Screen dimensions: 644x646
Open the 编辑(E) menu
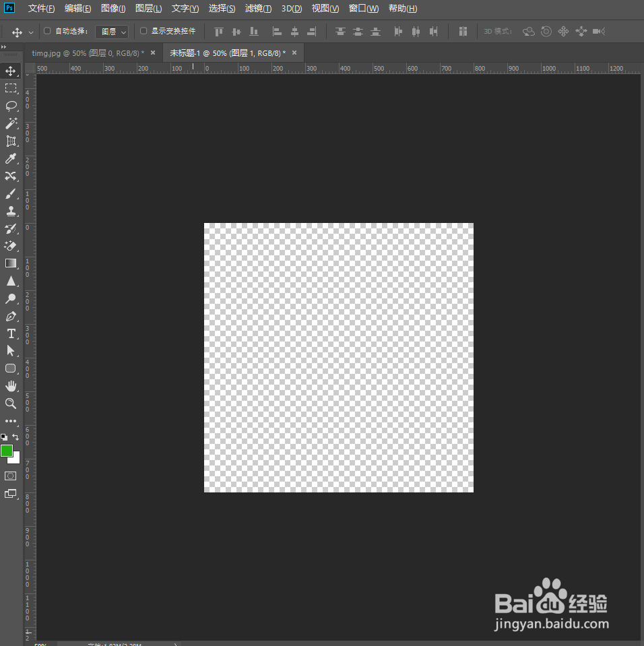(x=78, y=9)
